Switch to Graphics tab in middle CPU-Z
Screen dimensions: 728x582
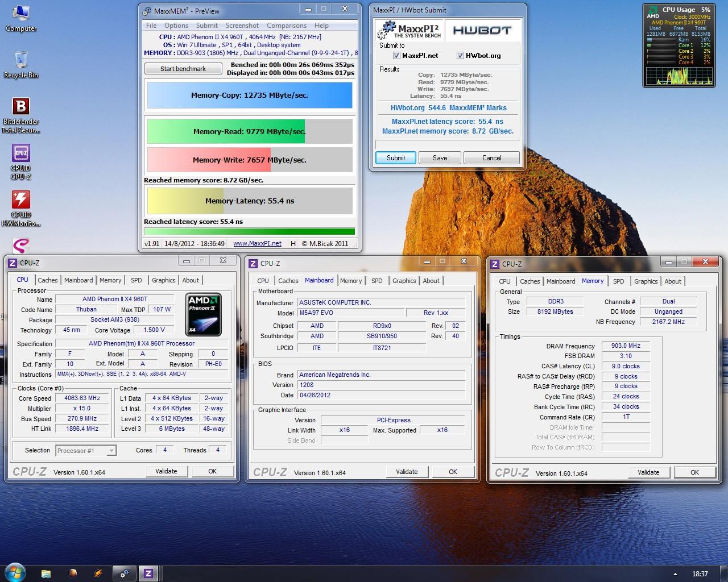404,281
